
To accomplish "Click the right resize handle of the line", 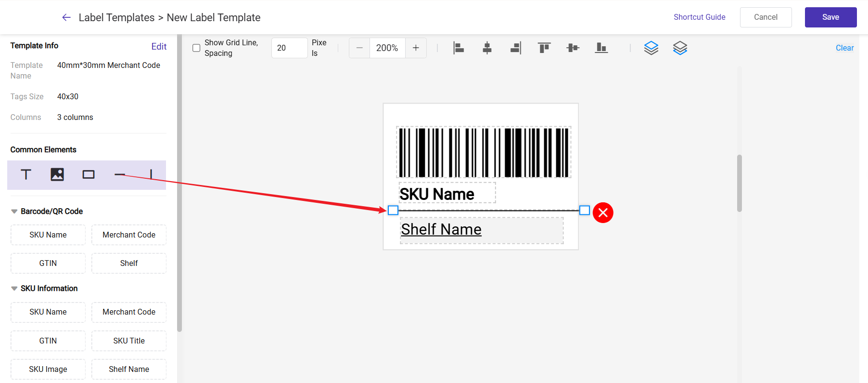I will [585, 210].
